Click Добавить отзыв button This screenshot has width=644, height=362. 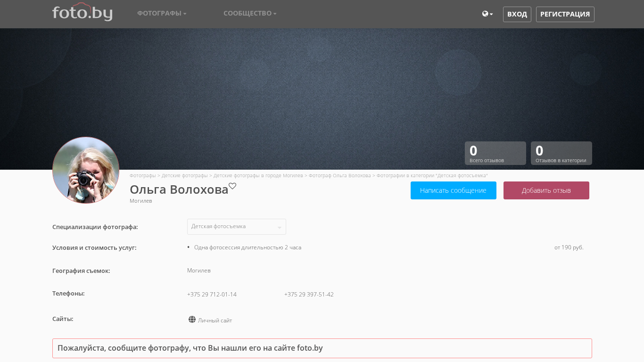(546, 190)
